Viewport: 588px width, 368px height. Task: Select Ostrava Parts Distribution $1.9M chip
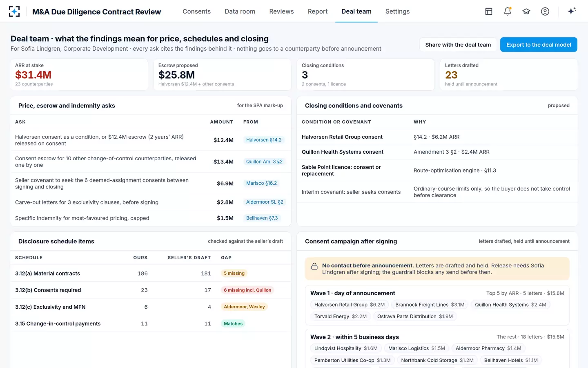tap(415, 316)
